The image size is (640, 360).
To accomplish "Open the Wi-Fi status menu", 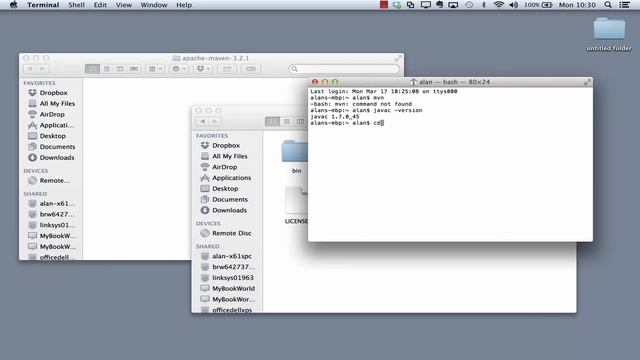I will pos(498,5).
